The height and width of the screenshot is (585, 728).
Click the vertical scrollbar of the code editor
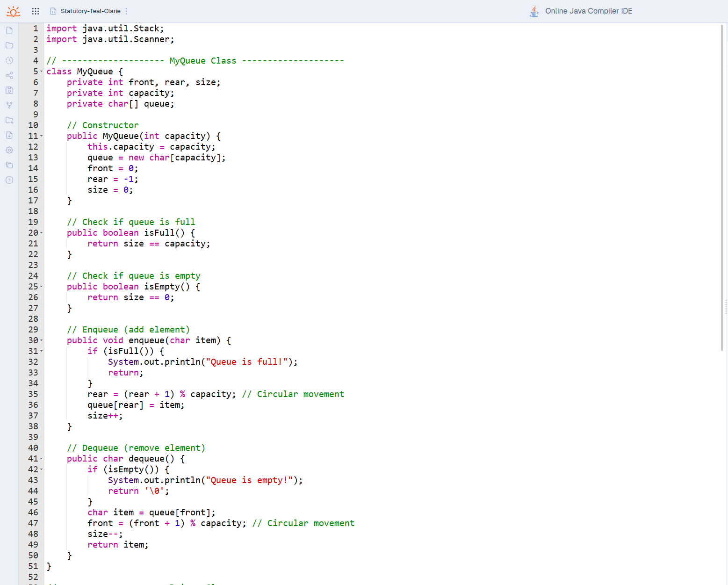[x=722, y=187]
